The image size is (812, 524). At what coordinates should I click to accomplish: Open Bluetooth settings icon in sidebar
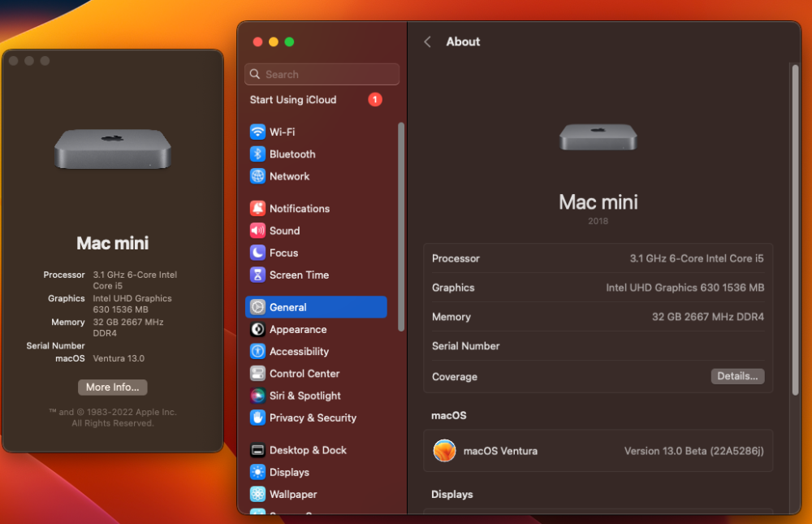[257, 154]
